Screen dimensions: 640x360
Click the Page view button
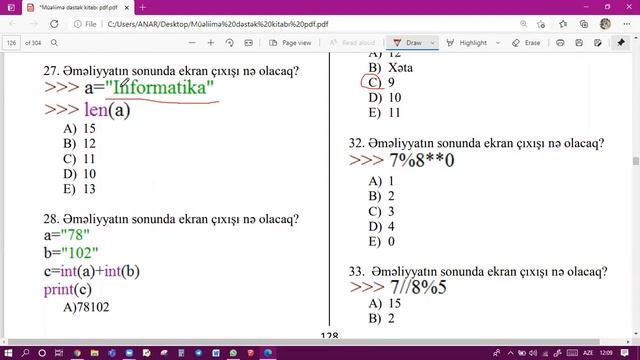[x=290, y=43]
